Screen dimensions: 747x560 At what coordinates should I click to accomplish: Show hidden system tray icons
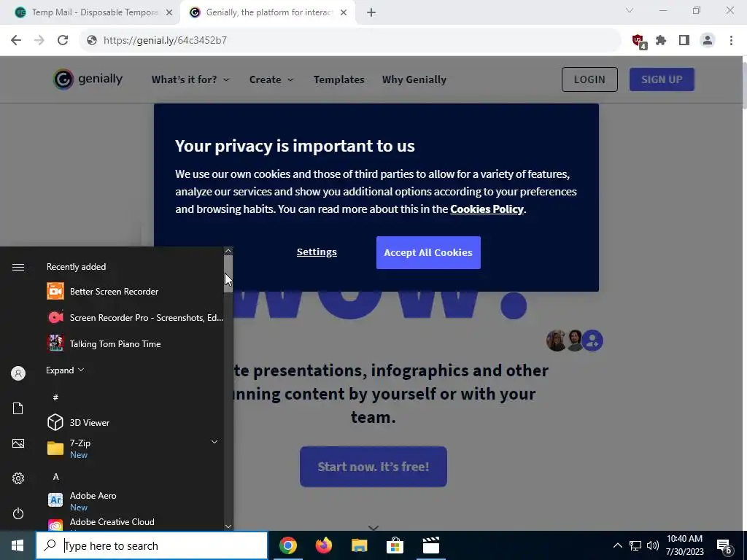[617, 545]
